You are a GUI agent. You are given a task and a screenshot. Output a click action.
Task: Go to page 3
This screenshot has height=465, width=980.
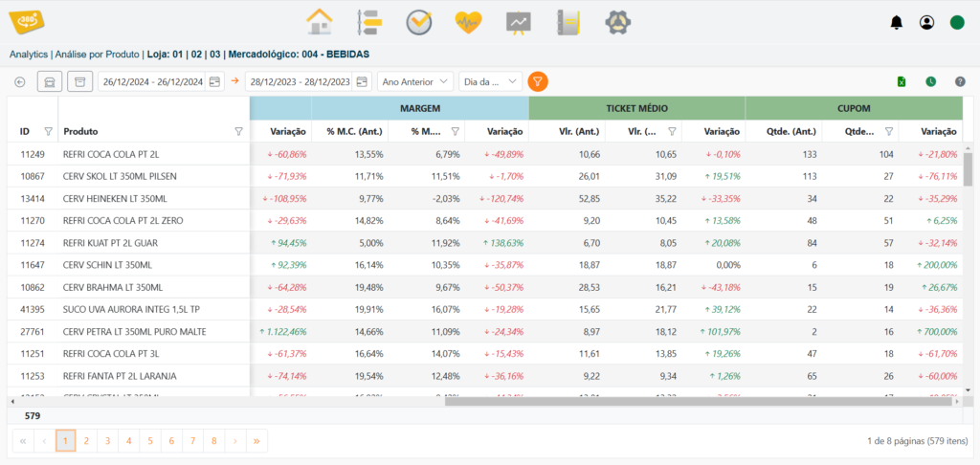tap(107, 441)
